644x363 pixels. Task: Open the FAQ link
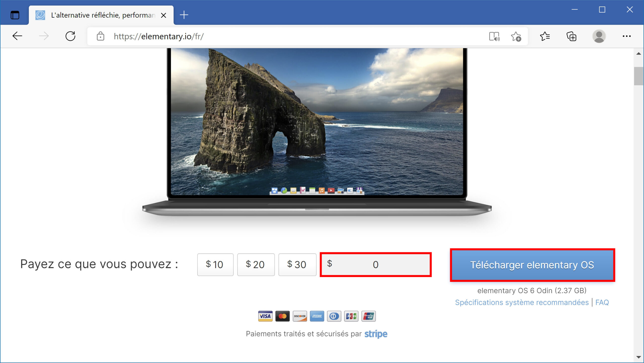point(602,302)
